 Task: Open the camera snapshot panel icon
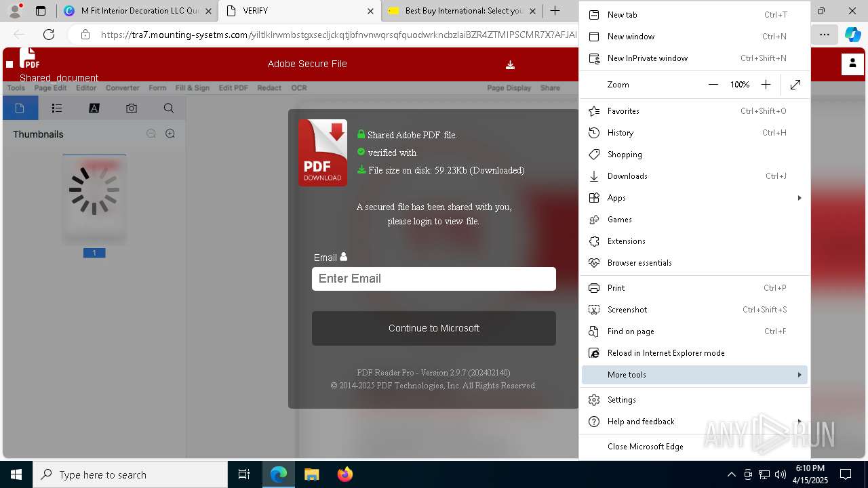click(132, 108)
